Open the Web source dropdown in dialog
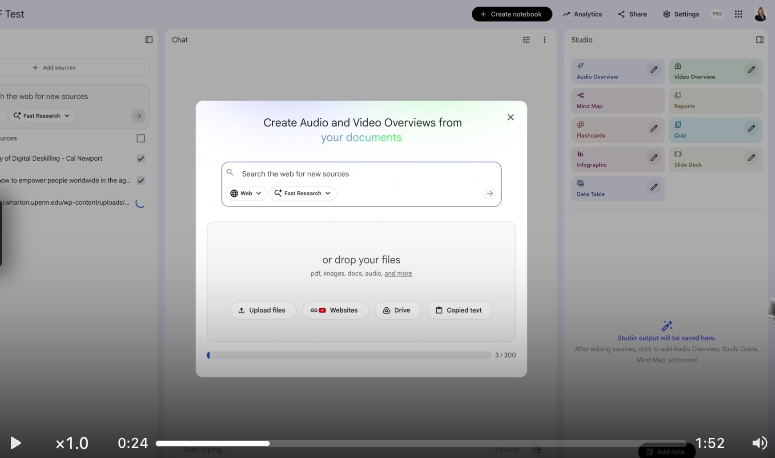775x458 pixels. click(x=246, y=193)
